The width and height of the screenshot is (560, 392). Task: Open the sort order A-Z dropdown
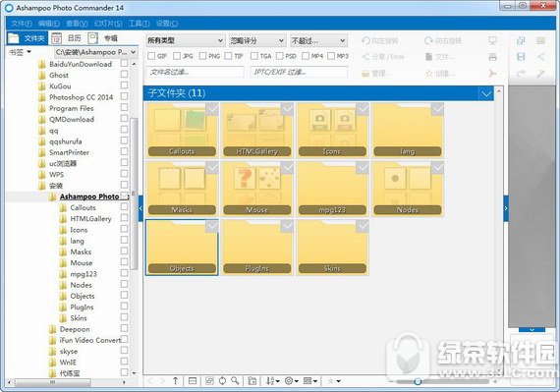(272, 381)
